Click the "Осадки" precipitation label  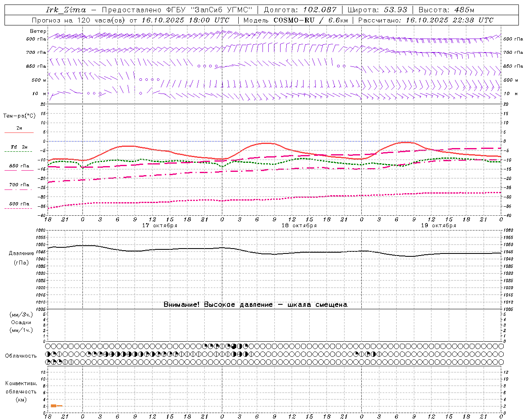click(21, 322)
